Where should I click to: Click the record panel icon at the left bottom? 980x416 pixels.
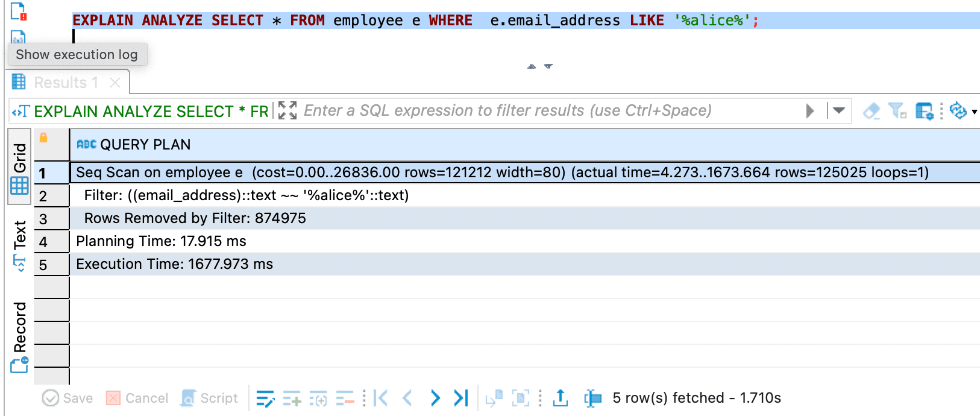click(x=19, y=365)
